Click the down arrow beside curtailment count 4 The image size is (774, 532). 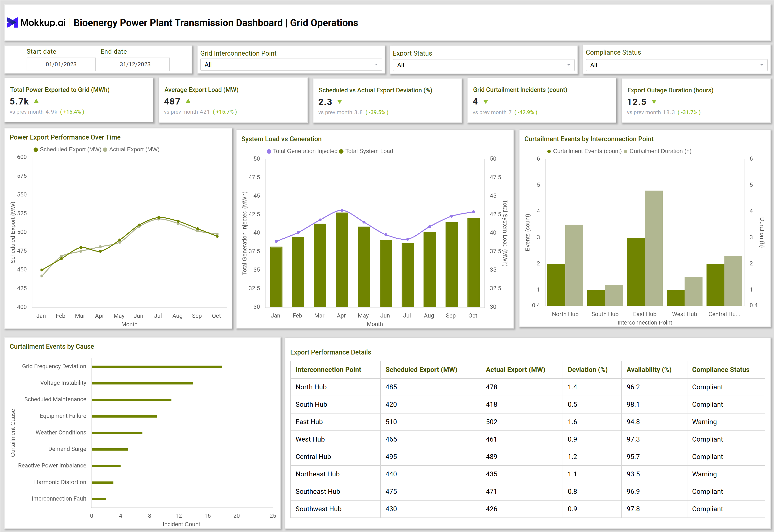point(486,102)
